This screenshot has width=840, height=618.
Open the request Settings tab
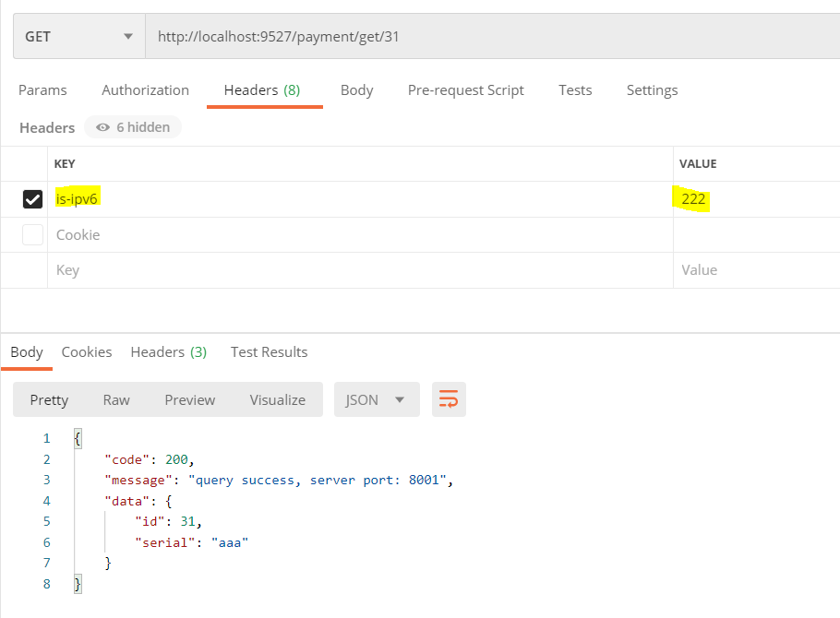(x=652, y=89)
